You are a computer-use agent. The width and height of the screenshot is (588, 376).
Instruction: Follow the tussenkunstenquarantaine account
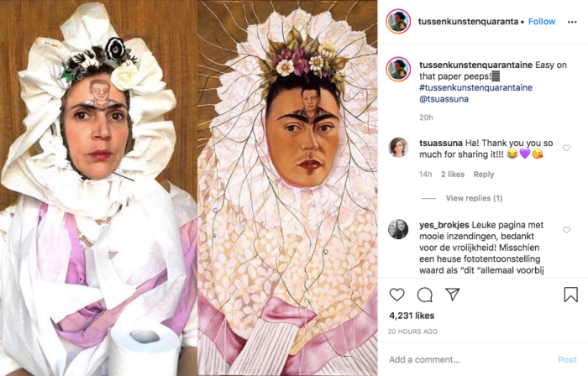542,21
